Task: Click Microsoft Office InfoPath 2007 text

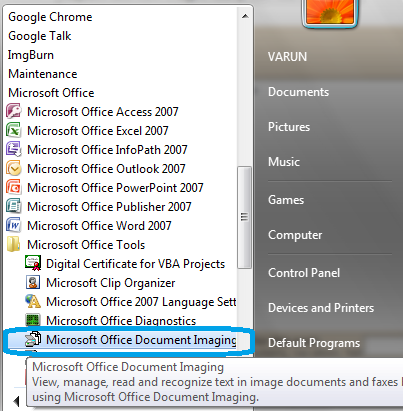Action: (107, 150)
